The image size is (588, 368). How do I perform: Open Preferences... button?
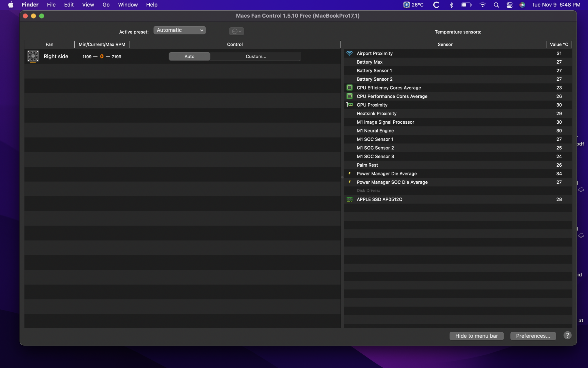coord(533,336)
